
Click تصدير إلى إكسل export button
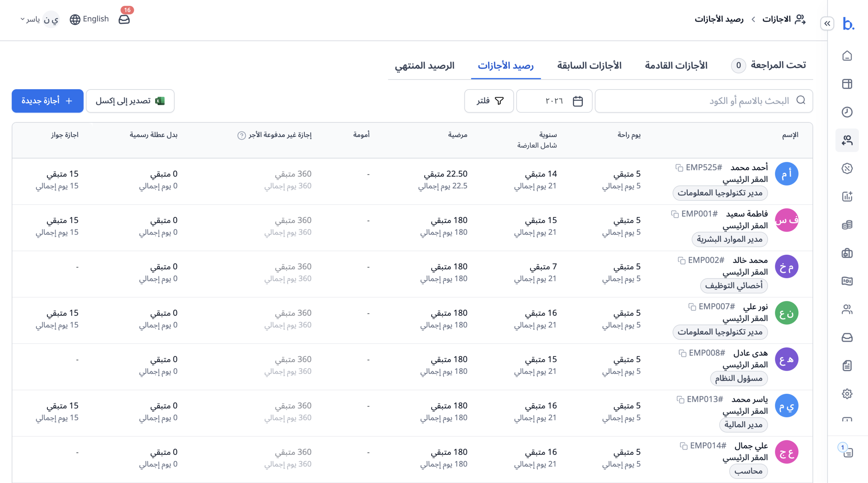point(130,101)
